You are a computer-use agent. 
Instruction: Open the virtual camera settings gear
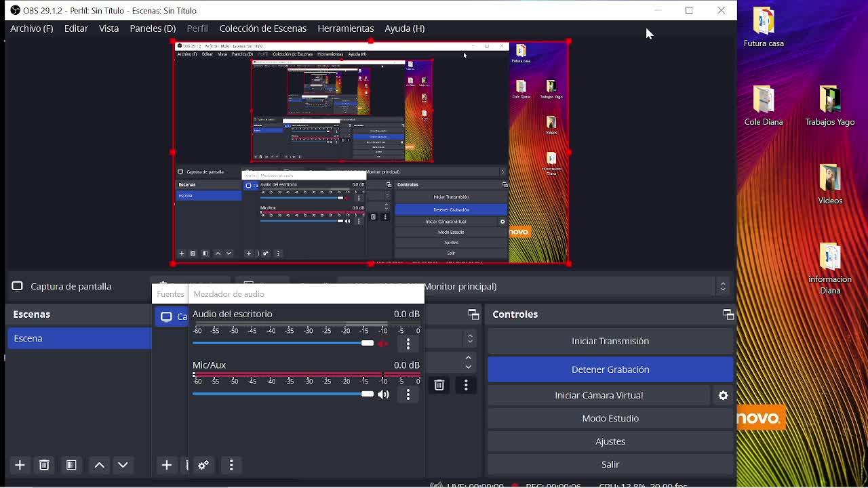pyautogui.click(x=724, y=395)
